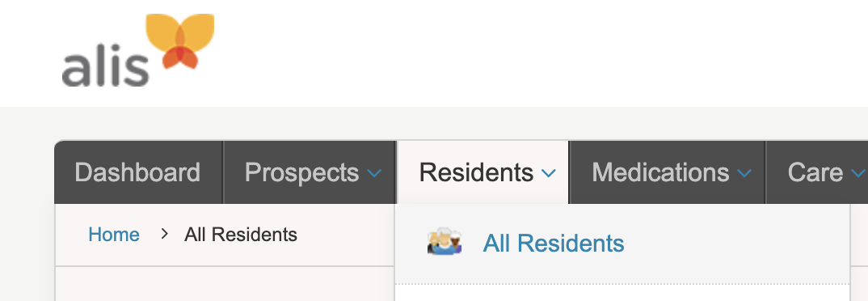Open the Dashboard tab
The image size is (868, 301).
138,172
